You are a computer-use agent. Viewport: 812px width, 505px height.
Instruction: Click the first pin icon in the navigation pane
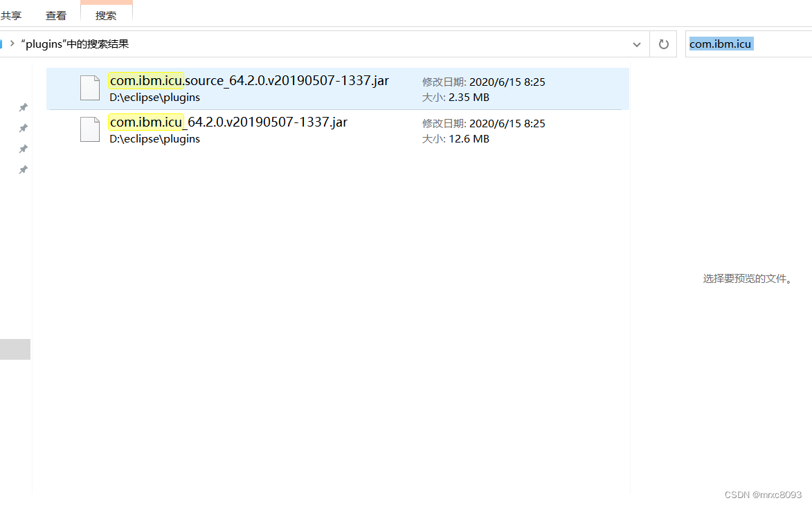pos(23,107)
